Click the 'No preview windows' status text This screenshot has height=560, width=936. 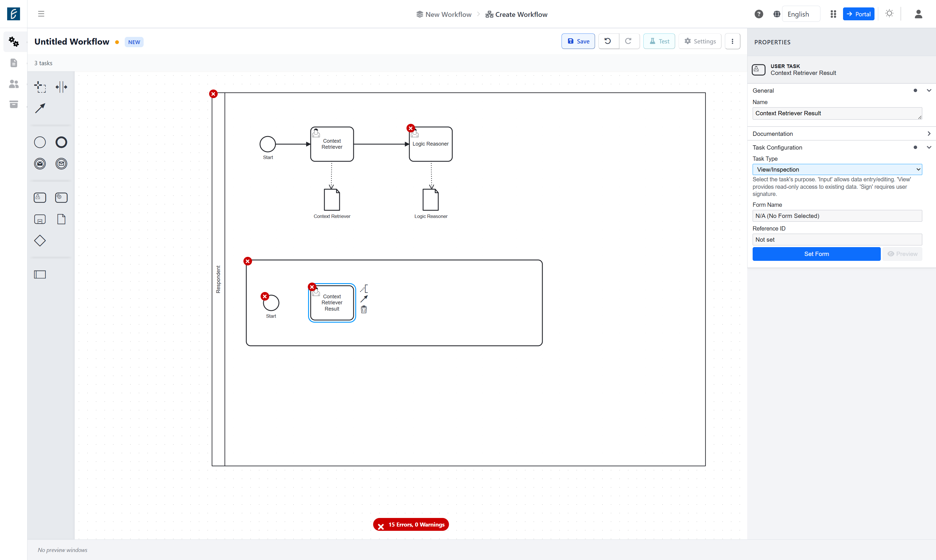pyautogui.click(x=62, y=550)
